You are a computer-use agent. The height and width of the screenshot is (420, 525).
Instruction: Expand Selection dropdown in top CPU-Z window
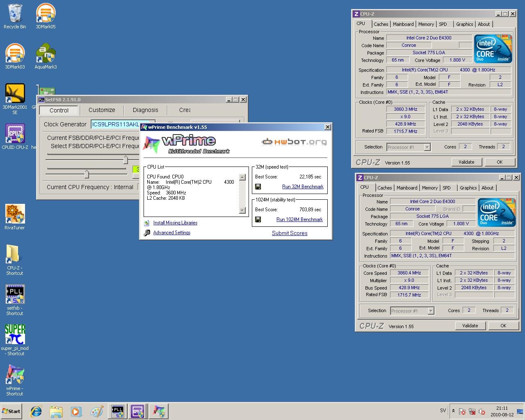[427, 147]
